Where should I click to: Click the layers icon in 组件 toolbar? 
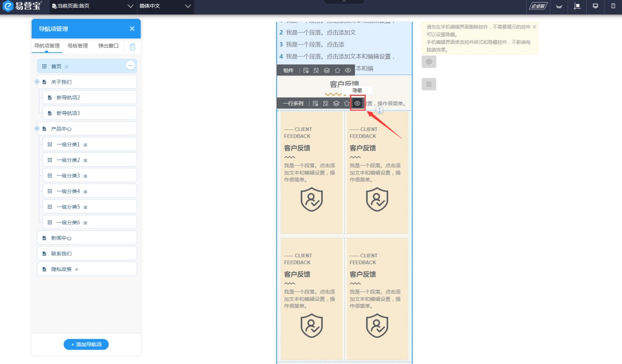coord(327,70)
